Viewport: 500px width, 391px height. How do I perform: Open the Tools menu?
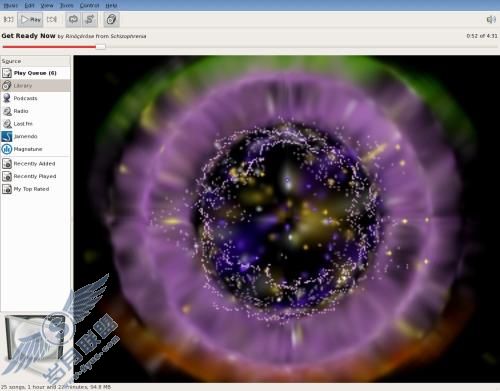coord(66,6)
